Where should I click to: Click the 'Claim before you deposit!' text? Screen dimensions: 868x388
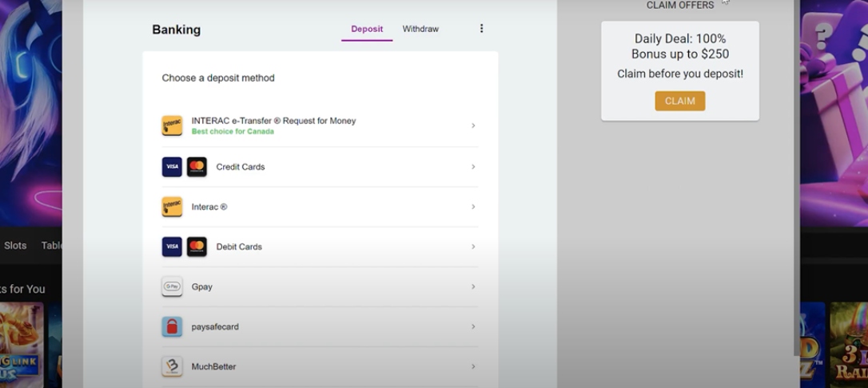680,74
